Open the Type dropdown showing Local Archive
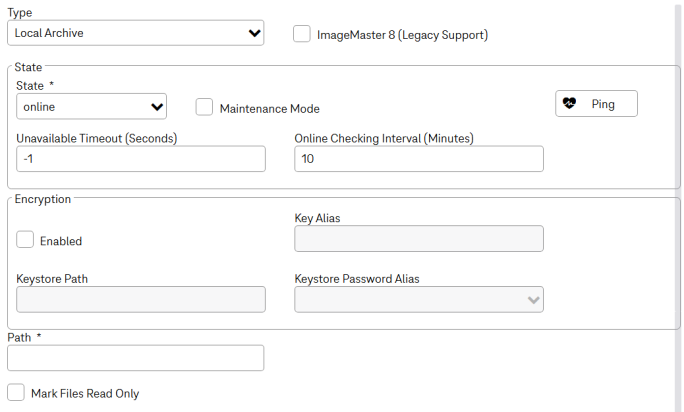 (136, 33)
